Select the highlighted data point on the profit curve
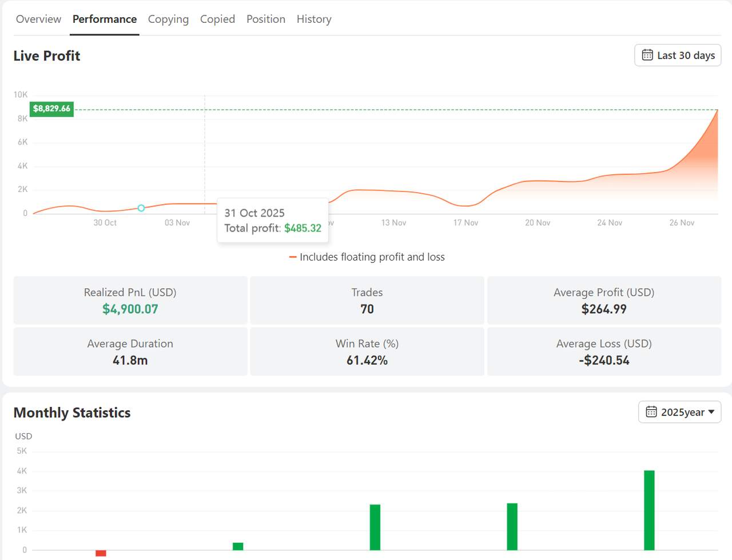This screenshot has width=732, height=560. [x=141, y=209]
